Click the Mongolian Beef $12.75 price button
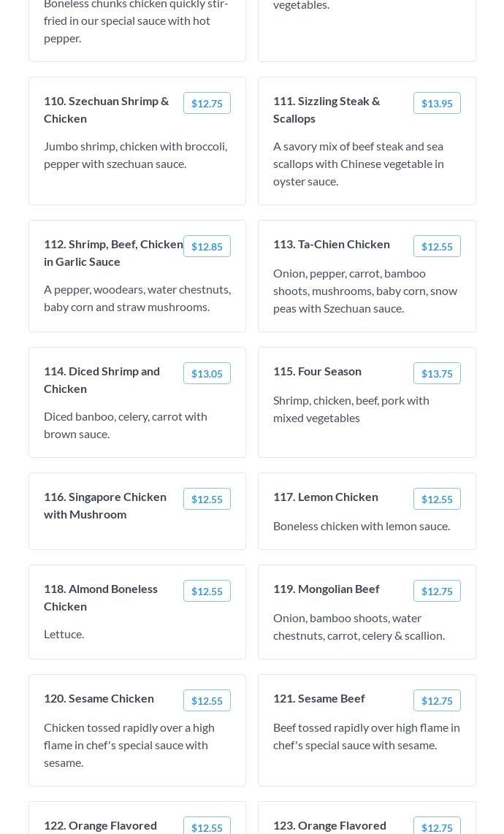 pos(437,591)
